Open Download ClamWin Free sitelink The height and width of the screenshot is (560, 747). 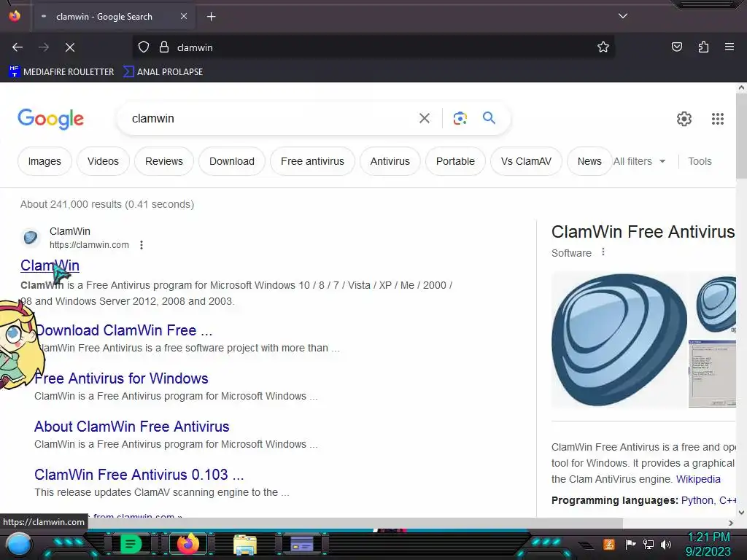(123, 330)
